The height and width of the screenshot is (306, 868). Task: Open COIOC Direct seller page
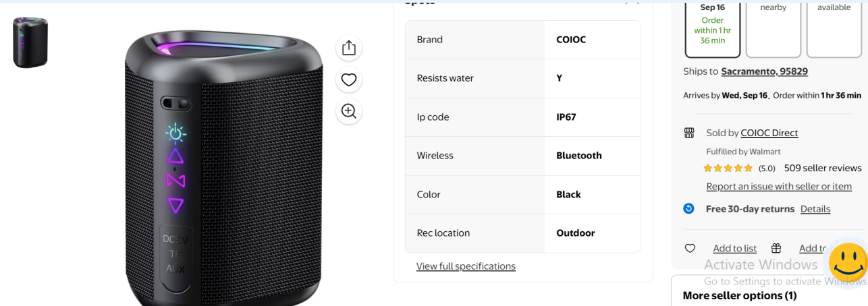(769, 133)
